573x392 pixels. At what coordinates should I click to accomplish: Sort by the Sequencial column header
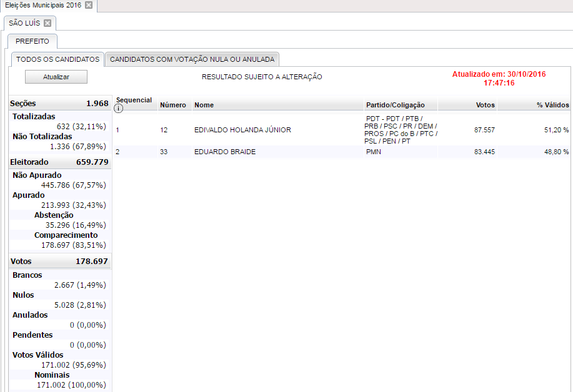click(x=134, y=100)
